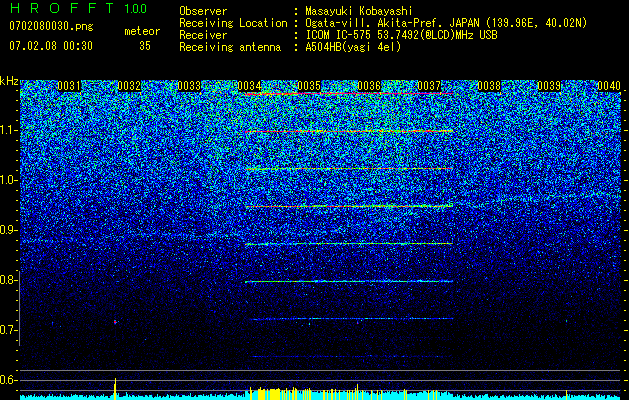The width and height of the screenshot is (629, 400).
Task: Click the 'Receiving Location' label
Action: [x=233, y=23]
